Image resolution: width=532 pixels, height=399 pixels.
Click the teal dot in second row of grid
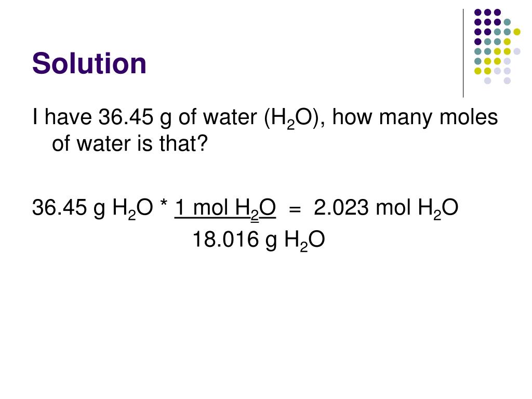point(507,22)
